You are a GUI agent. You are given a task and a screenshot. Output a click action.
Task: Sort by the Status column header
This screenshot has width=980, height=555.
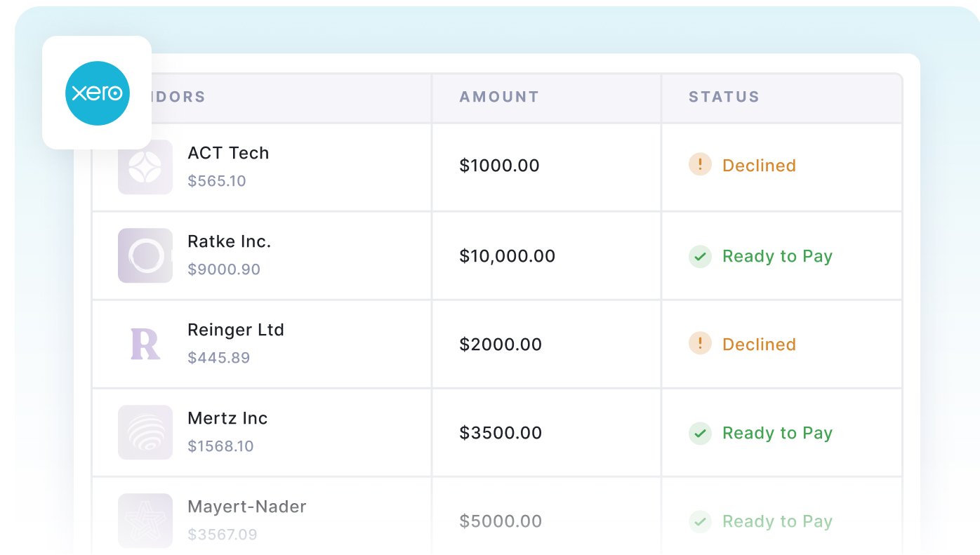click(724, 98)
